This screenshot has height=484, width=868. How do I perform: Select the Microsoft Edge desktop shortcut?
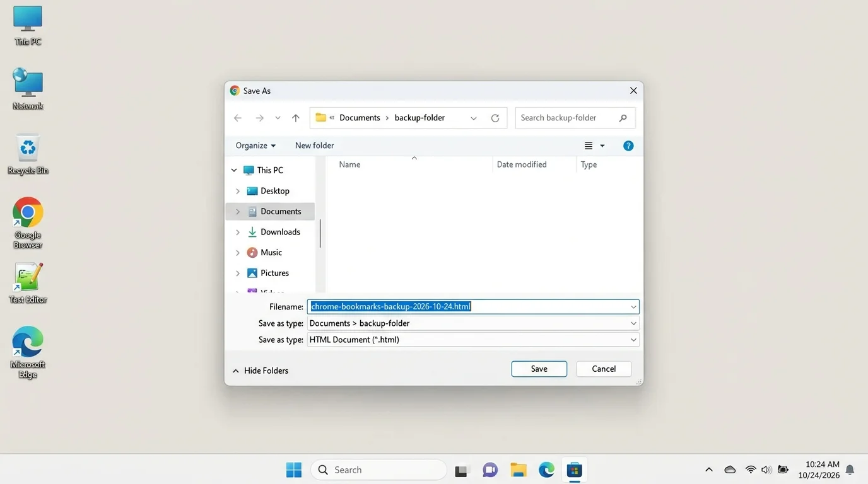tap(28, 352)
